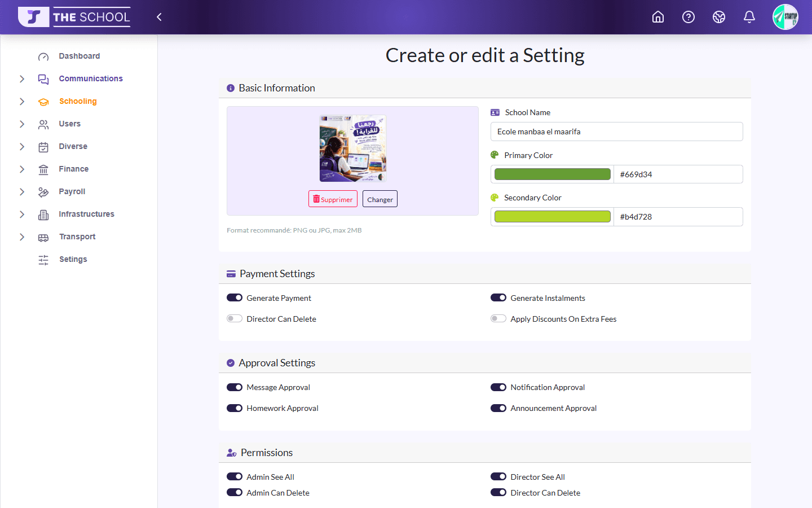Expand the Users menu chevron
812x508 pixels.
pyautogui.click(x=22, y=124)
